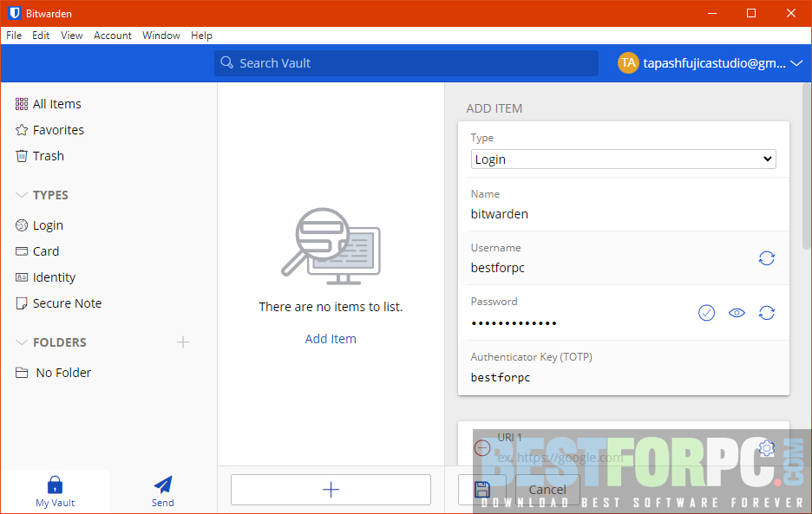812x514 pixels.
Task: Filter by Identity type icon
Action: tap(21, 277)
